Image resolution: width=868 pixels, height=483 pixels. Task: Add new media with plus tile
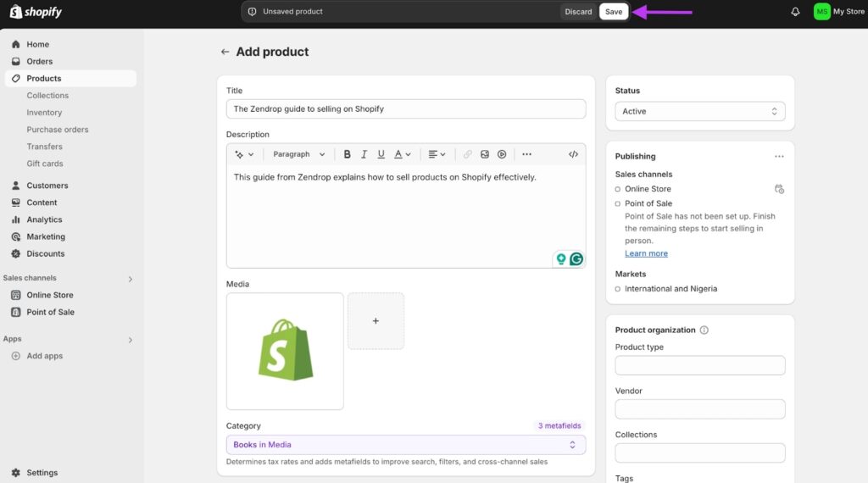click(376, 321)
